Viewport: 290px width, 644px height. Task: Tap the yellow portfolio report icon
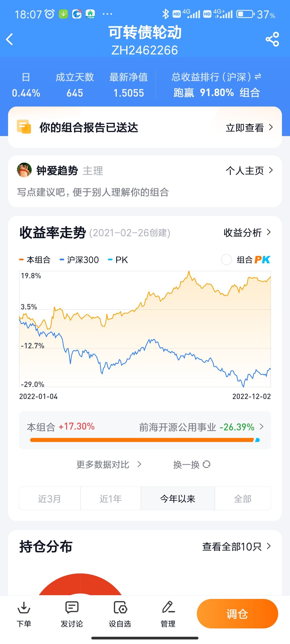24,127
